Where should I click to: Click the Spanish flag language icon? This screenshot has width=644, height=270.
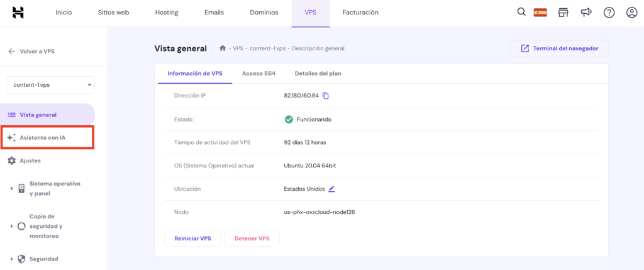[540, 13]
